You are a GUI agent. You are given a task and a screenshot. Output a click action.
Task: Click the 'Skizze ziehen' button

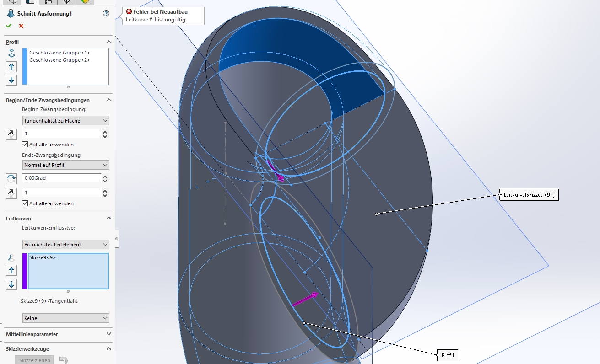coord(34,360)
